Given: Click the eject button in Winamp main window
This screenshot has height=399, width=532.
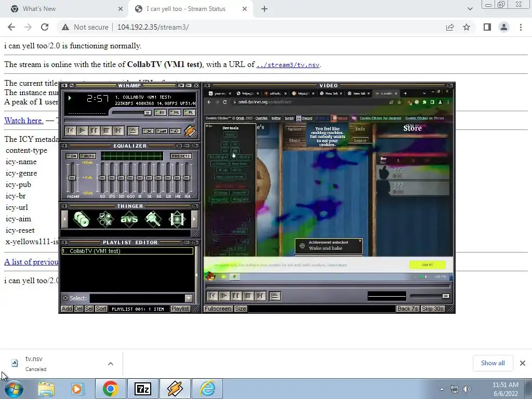Looking at the screenshot, I should 133,131.
